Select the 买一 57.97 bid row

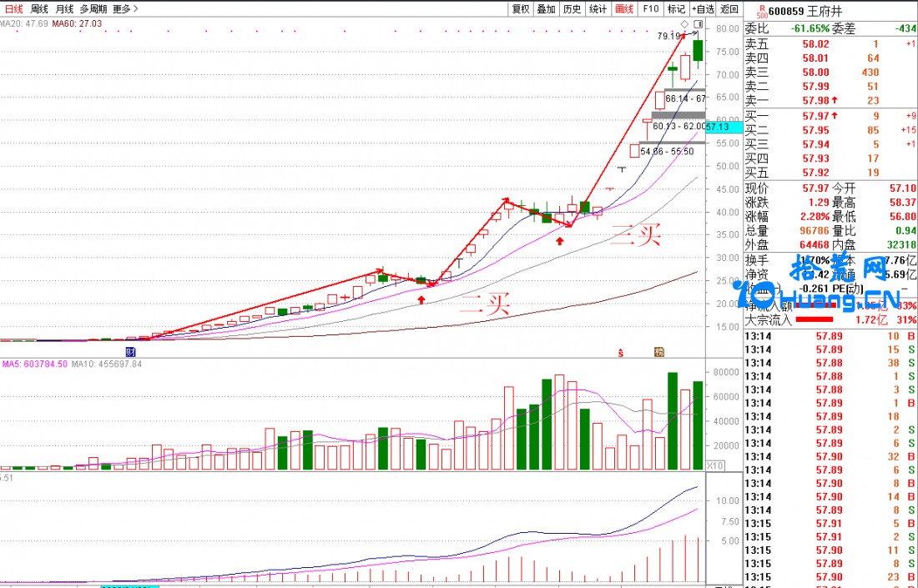point(830,116)
